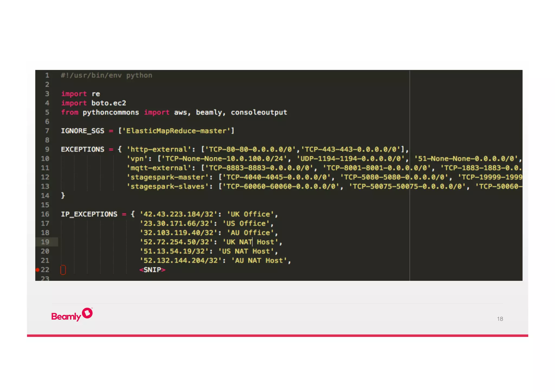555x392 pixels.
Task: Click the 'UK NAT Host' string
Action: pyautogui.click(x=251, y=242)
